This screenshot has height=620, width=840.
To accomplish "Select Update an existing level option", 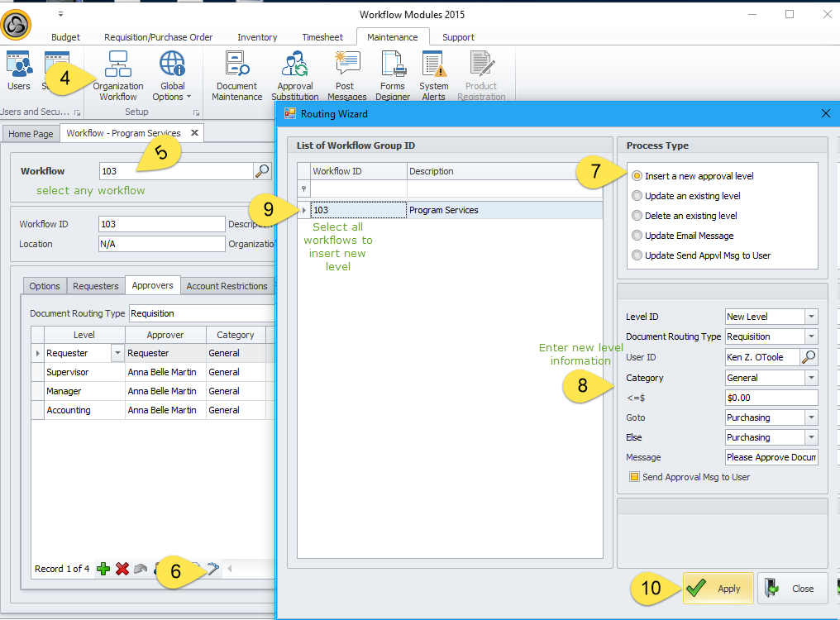I will [637, 196].
